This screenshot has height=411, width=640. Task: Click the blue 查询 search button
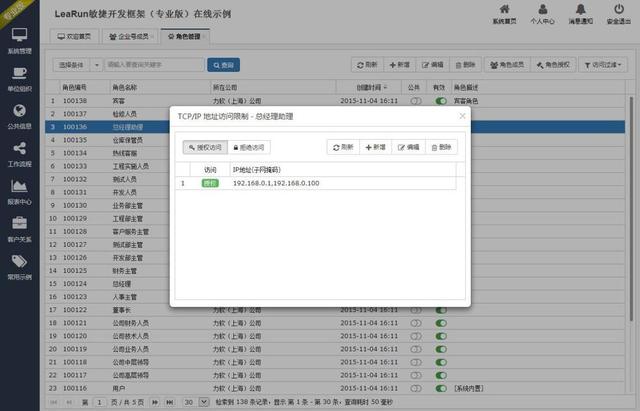(x=223, y=65)
